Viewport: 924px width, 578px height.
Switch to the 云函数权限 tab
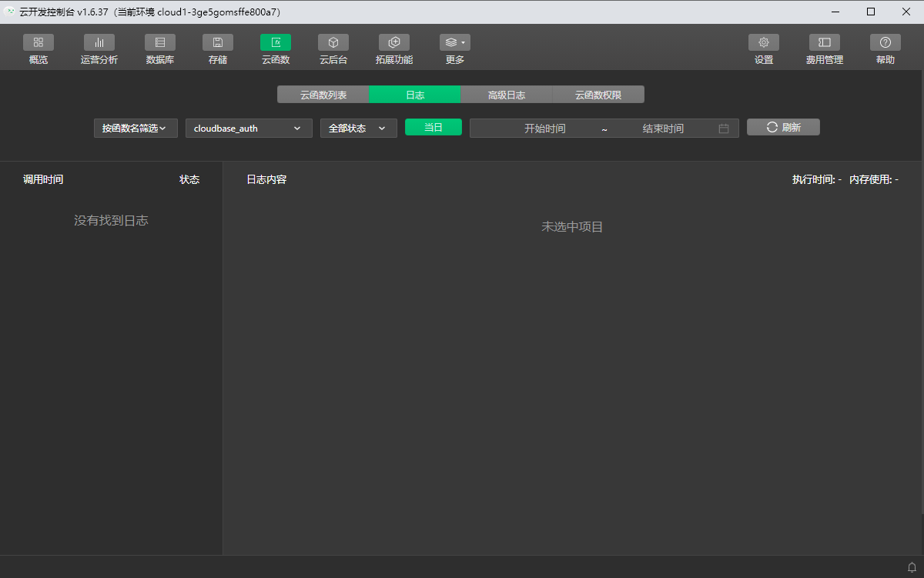coord(598,95)
